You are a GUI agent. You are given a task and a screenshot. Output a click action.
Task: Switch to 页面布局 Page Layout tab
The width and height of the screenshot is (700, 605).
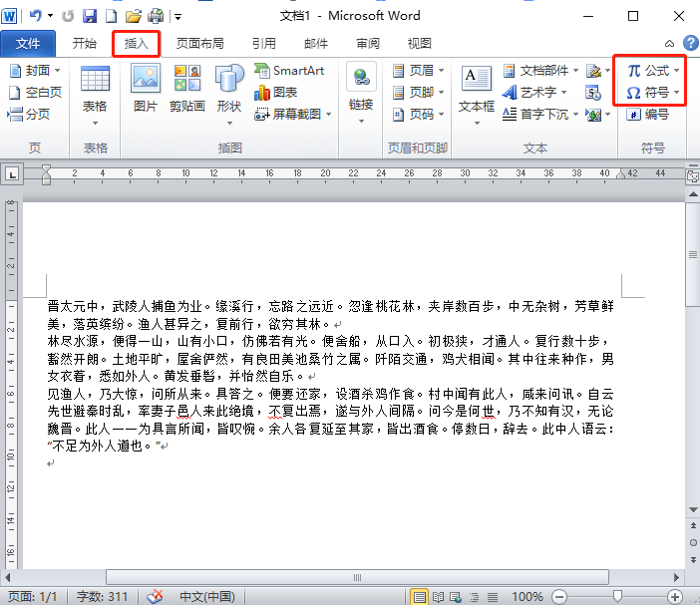point(200,44)
